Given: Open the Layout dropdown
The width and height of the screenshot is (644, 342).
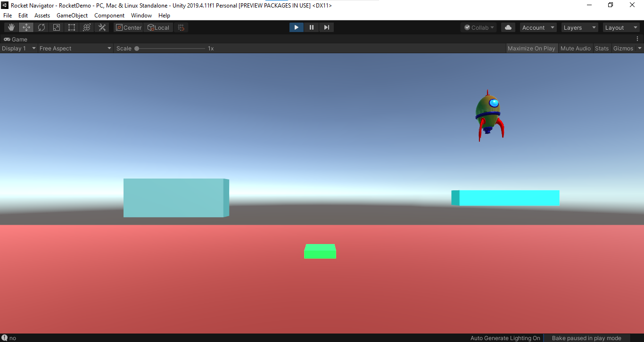Looking at the screenshot, I should pos(621,27).
